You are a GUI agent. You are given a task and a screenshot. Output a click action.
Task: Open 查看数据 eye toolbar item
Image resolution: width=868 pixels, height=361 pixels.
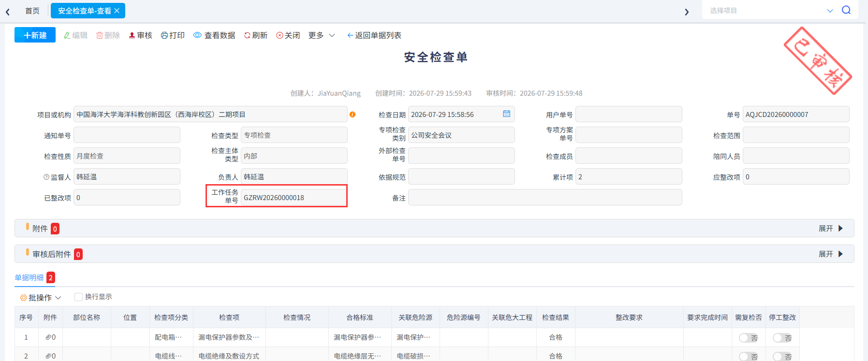[x=214, y=35]
